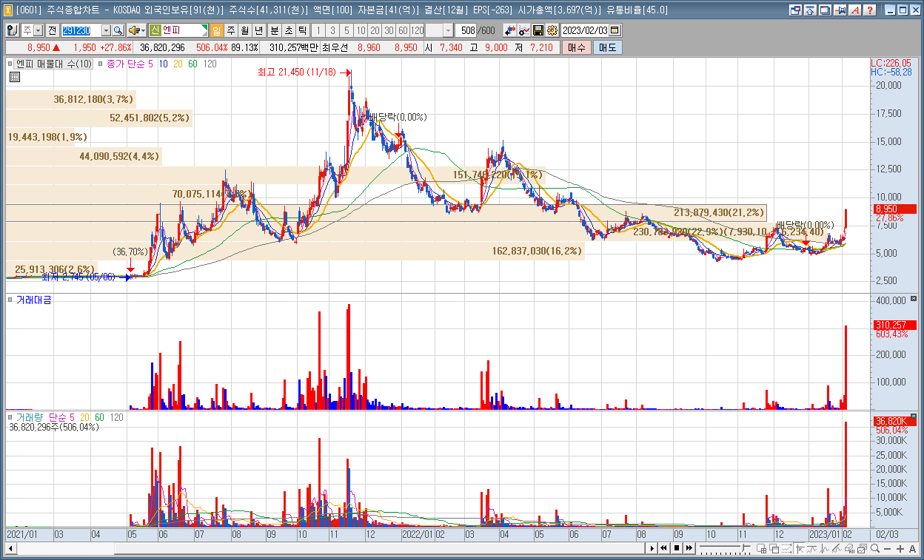Click the horizontal scrollbar left arrow
This screenshot has width=924, height=560.
pos(11,548)
